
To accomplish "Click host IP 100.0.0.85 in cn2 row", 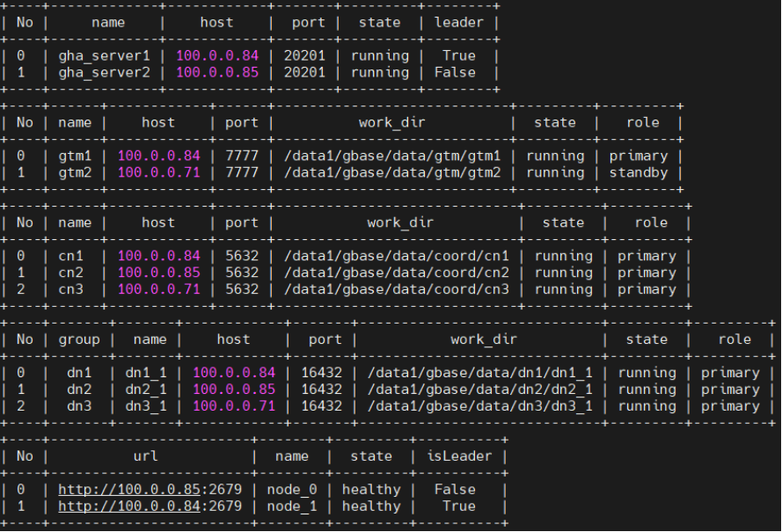I will coord(158,273).
